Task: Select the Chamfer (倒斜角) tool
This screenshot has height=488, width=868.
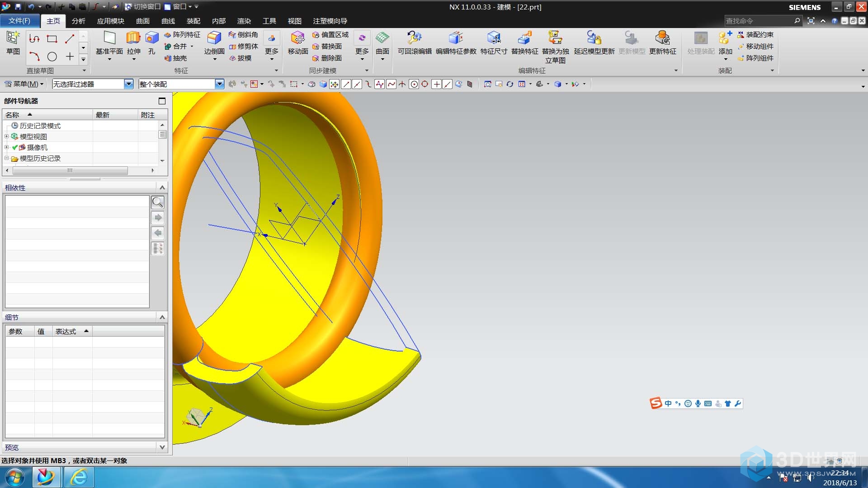Action: 243,35
